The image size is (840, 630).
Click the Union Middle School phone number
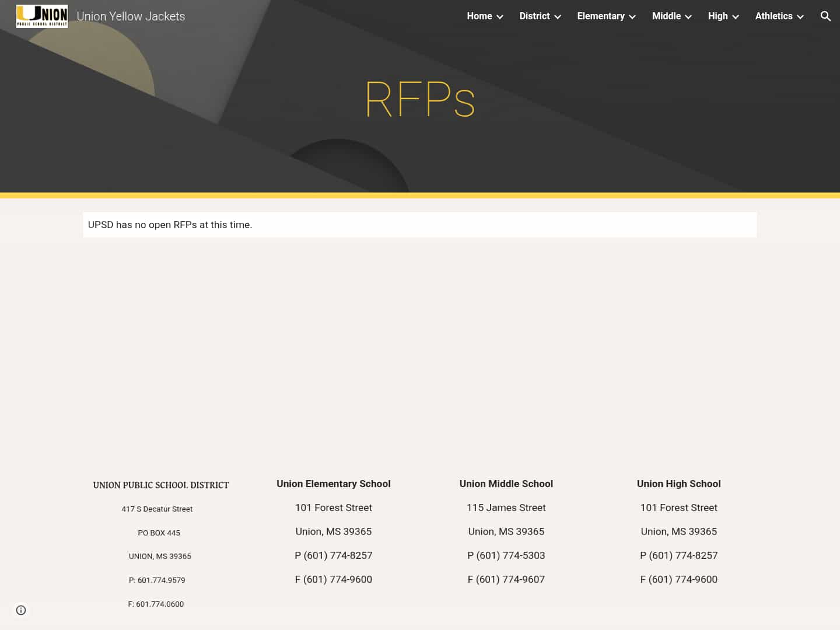click(506, 555)
